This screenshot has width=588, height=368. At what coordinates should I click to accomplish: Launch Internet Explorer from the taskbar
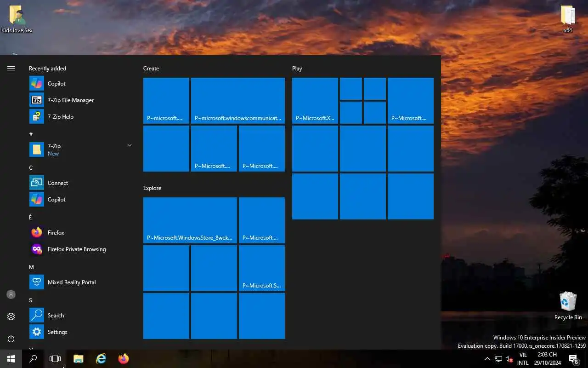point(101,359)
